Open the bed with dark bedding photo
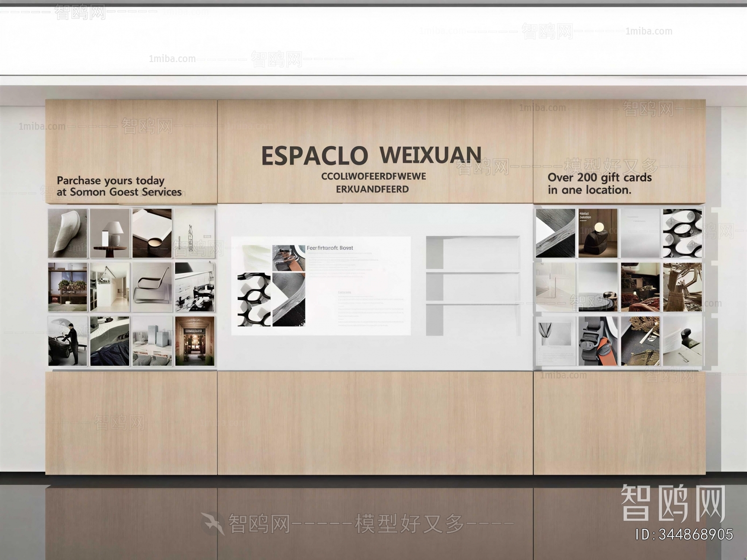The width and height of the screenshot is (747, 560). pos(110,341)
